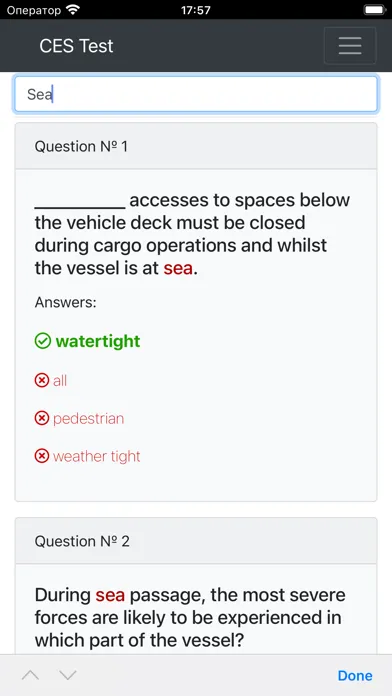Tap the red cross icon beside all
392x696 pixels.
42,380
